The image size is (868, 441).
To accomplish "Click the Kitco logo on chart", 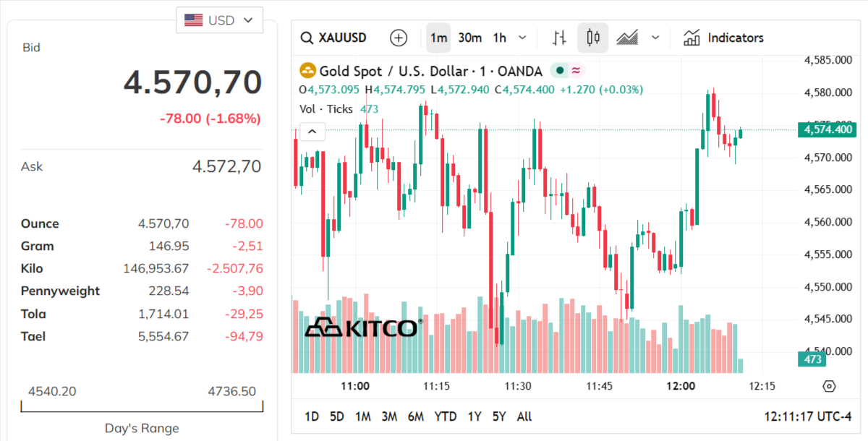I will pyautogui.click(x=363, y=327).
